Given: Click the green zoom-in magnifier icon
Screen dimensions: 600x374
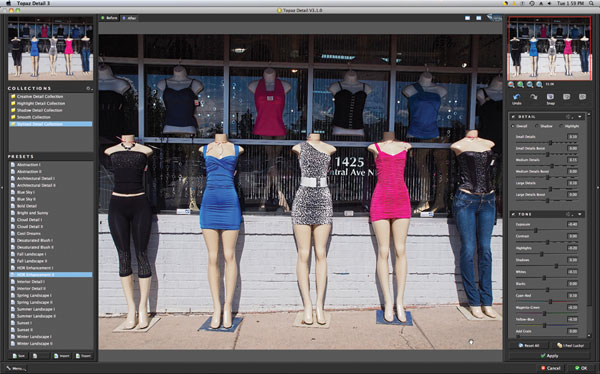Looking at the screenshot, I should click(520, 85).
